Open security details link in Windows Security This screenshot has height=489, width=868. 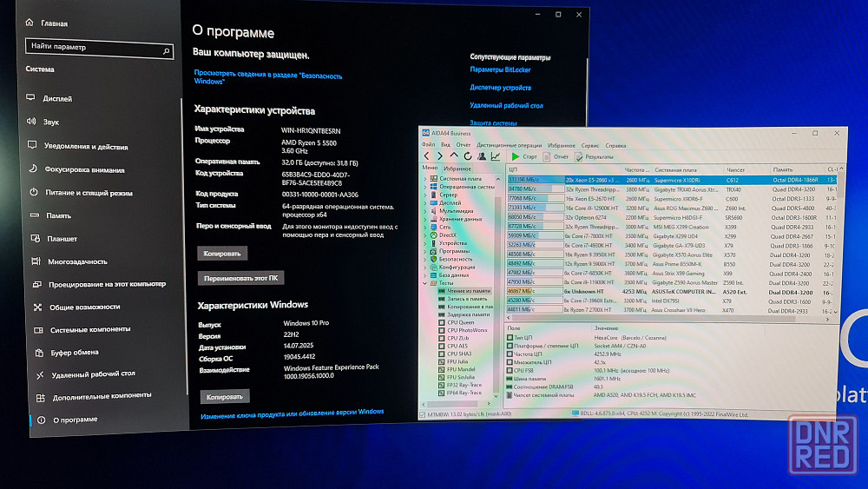[x=268, y=77]
